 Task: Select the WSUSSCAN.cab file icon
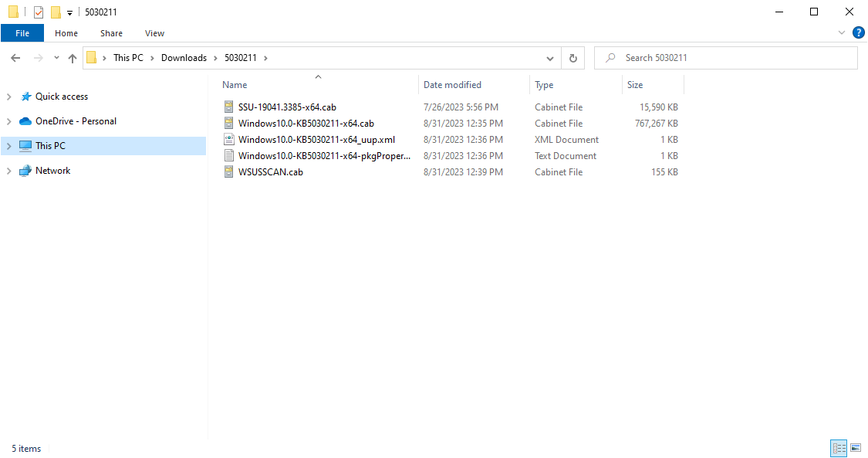pyautogui.click(x=228, y=171)
